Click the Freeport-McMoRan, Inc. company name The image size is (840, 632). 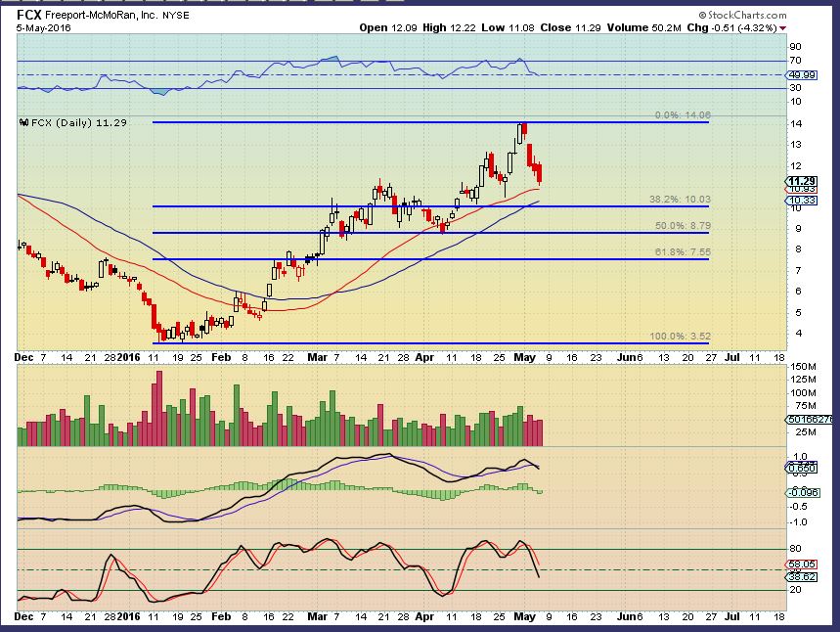102,16
